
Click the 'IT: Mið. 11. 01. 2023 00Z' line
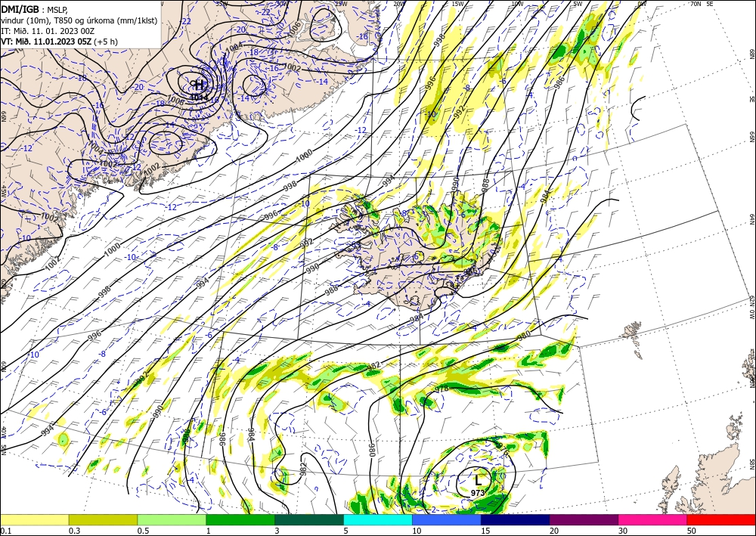point(47,31)
